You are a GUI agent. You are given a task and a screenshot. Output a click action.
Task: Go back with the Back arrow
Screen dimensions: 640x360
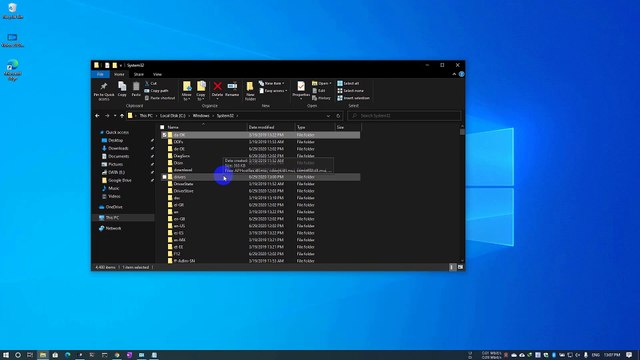97,116
